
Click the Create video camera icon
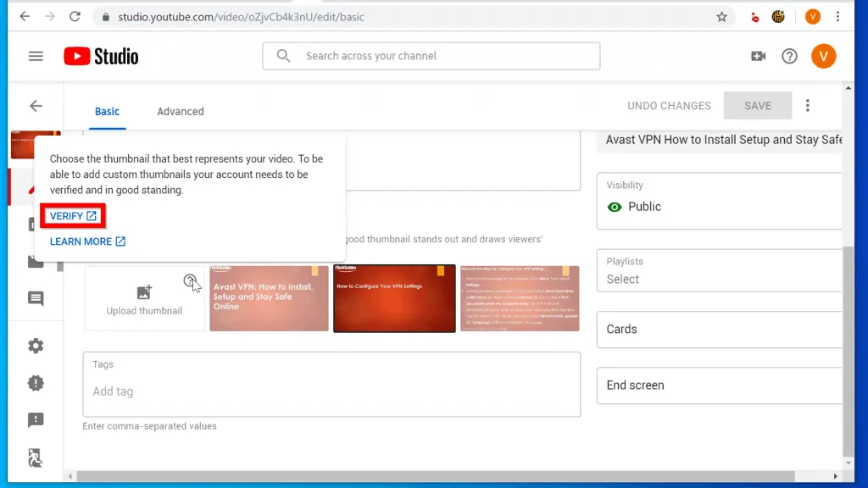point(759,56)
